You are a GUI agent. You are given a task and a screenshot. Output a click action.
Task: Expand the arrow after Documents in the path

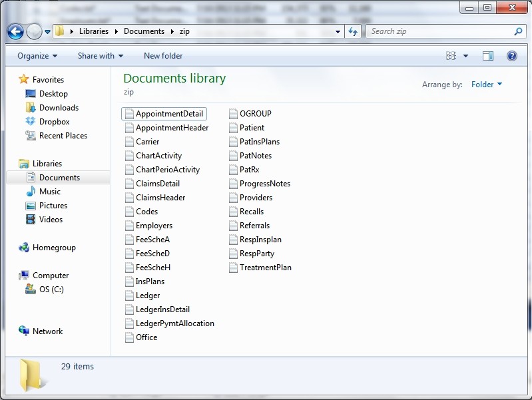[x=172, y=31]
